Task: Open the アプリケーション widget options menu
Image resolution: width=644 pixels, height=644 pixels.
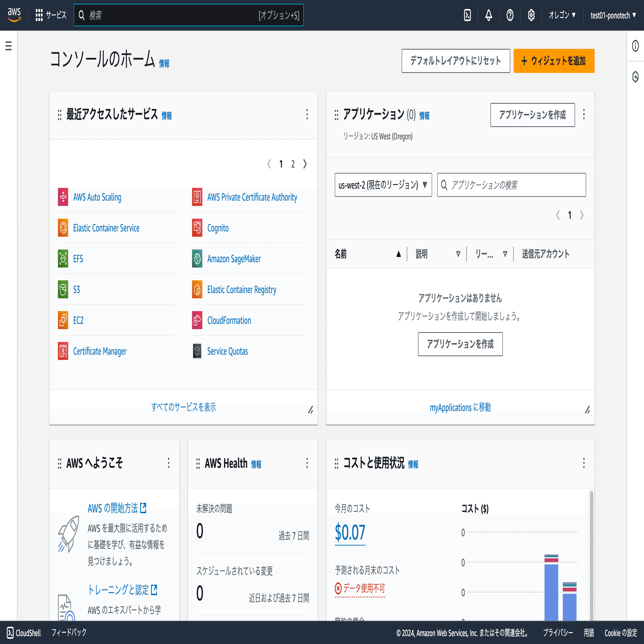Action: point(584,114)
